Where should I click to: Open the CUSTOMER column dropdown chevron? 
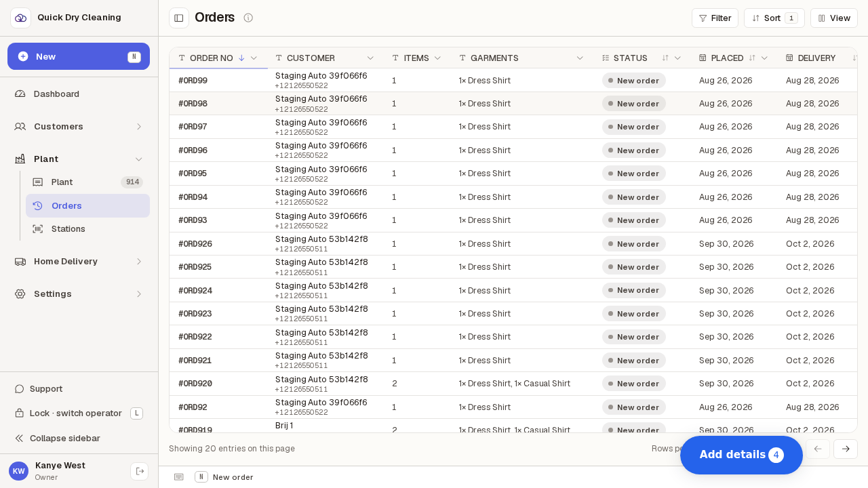[x=370, y=58]
